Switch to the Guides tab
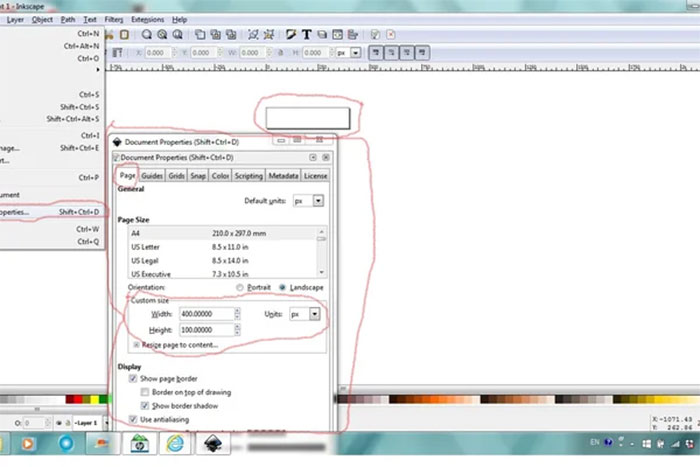 [x=152, y=176]
